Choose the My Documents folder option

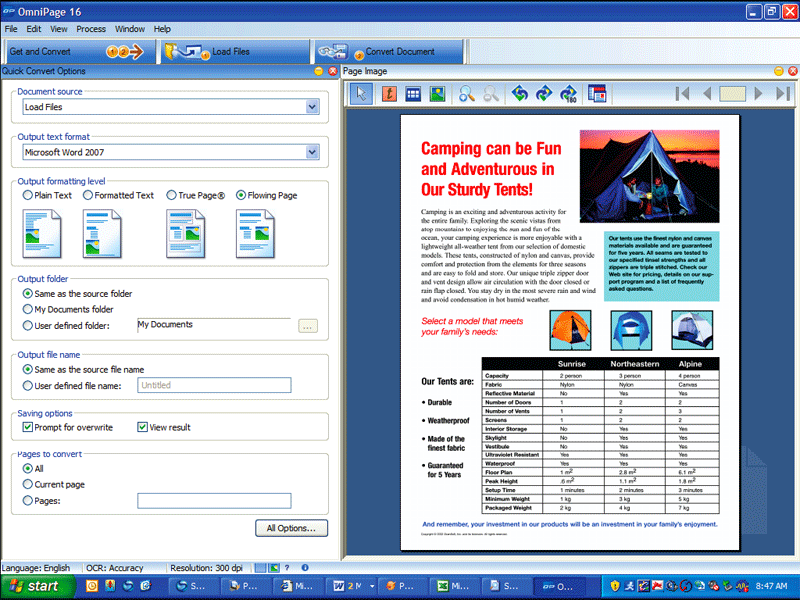[28, 309]
